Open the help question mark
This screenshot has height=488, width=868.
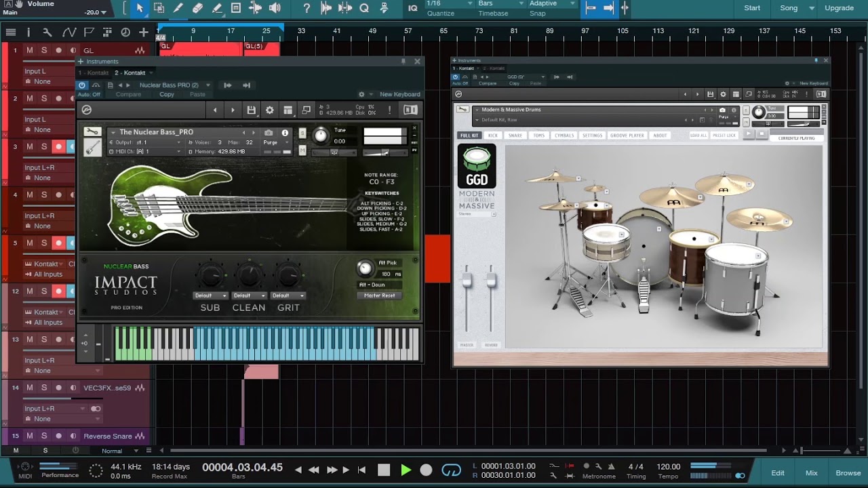click(307, 8)
